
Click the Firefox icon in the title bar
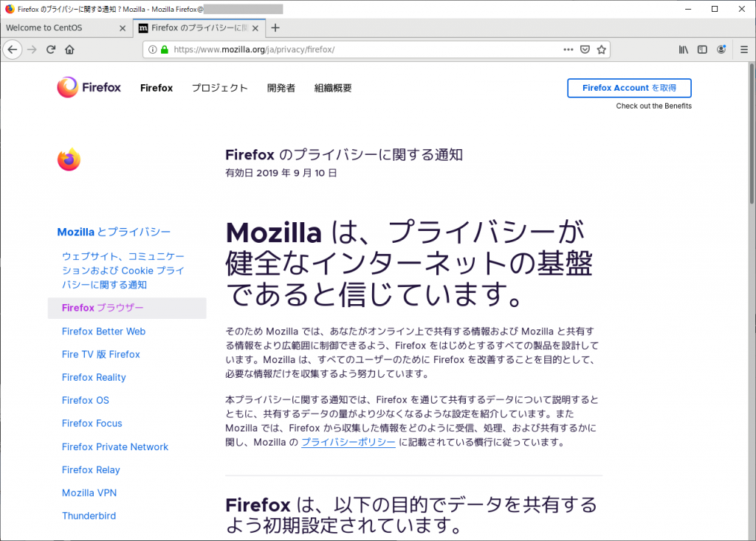click(x=9, y=9)
